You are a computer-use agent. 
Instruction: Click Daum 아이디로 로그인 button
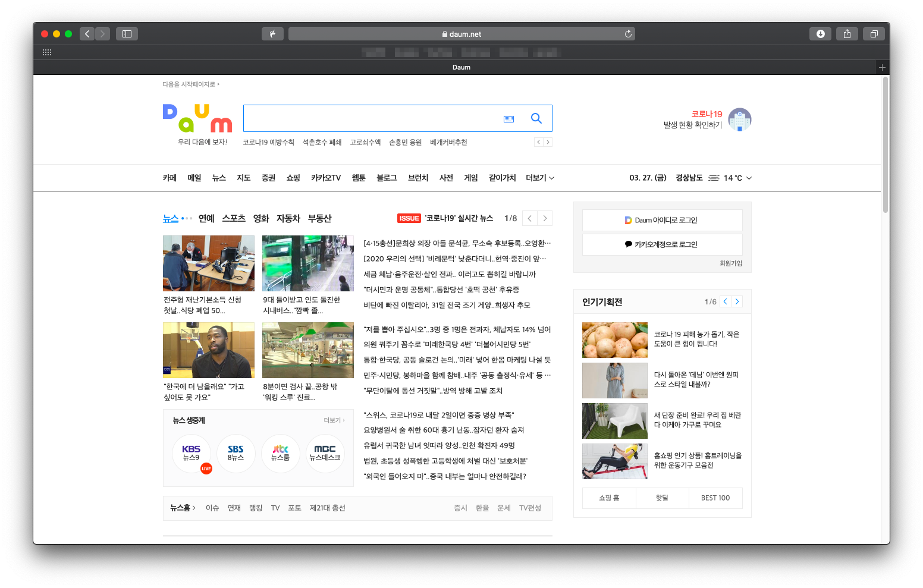coord(662,220)
